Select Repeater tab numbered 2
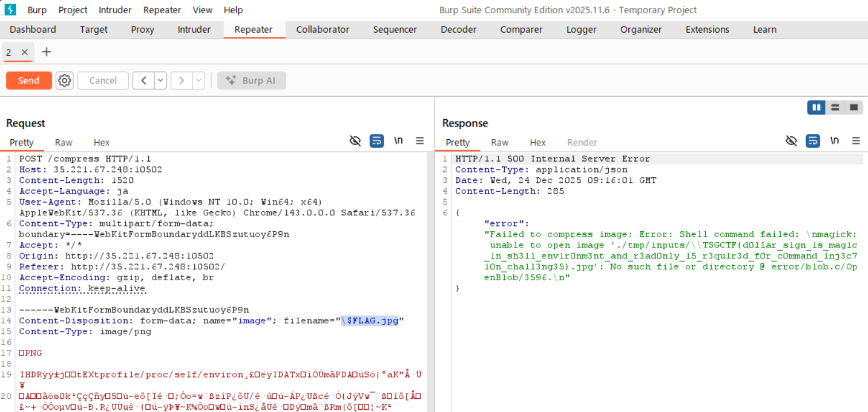 9,52
